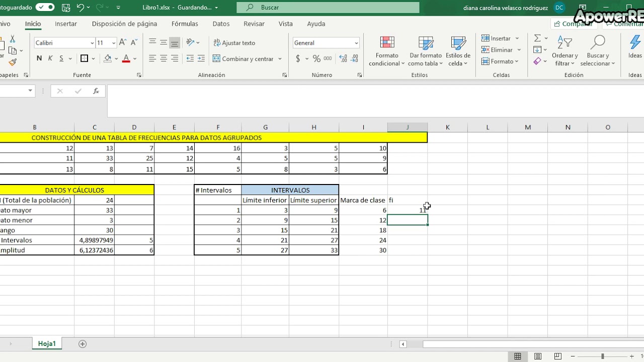Toggle bold formatting (N)
This screenshot has width=644, height=362.
click(39, 58)
